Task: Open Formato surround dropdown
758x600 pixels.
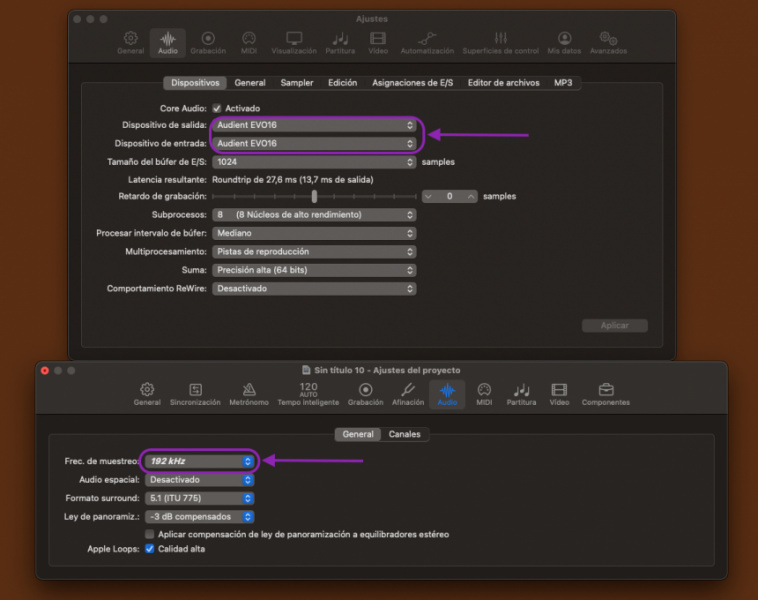Action: point(200,498)
